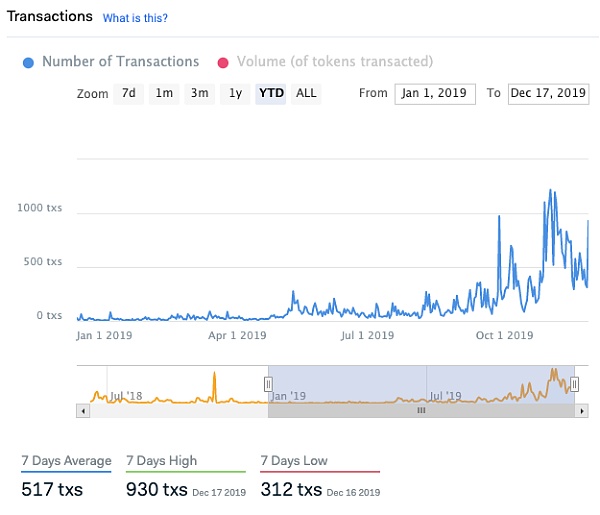Viewport: 600px width, 515px height.
Task: Switch zoom to 1y
Action: point(235,93)
